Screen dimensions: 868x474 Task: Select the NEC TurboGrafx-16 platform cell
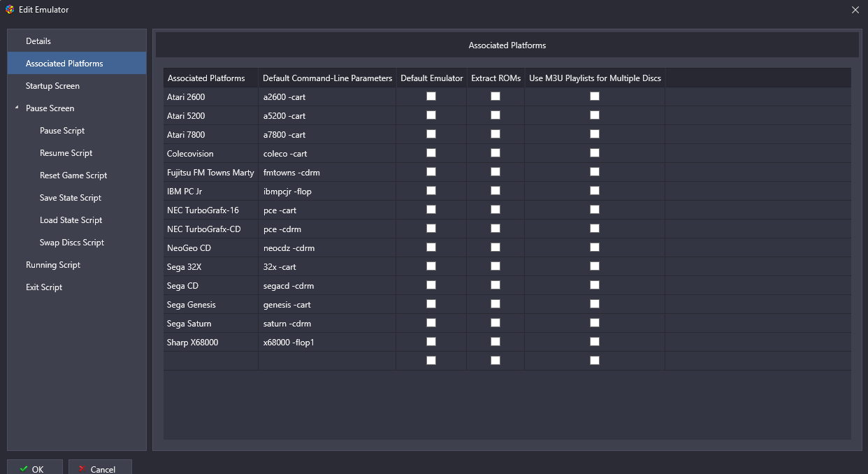(211, 210)
